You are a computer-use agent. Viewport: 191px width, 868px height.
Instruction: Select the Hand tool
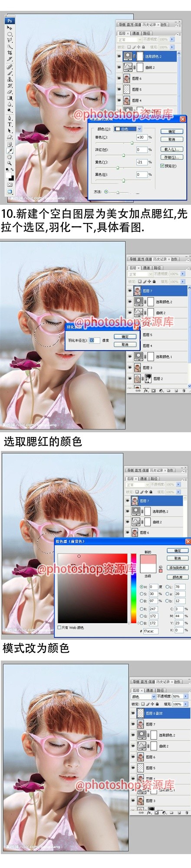10,157
